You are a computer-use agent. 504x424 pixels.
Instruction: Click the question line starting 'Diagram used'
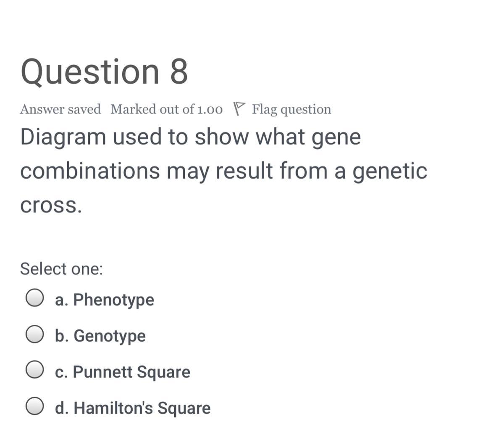(190, 137)
